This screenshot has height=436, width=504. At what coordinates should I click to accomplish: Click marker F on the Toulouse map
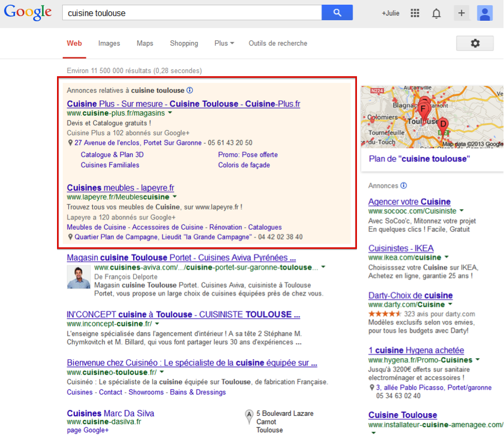pos(424,110)
